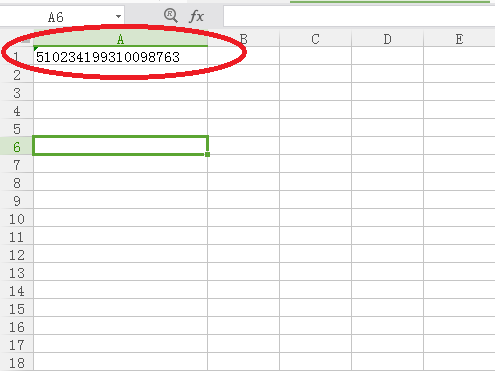
Task: Click the fill handle of cell A6
Action: pos(207,154)
